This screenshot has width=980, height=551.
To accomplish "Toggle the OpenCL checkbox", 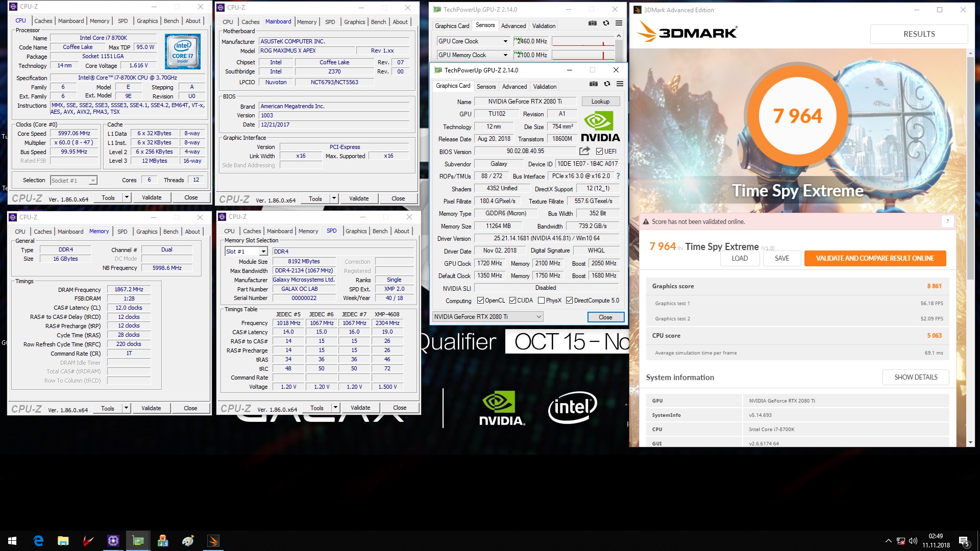I will [x=480, y=300].
